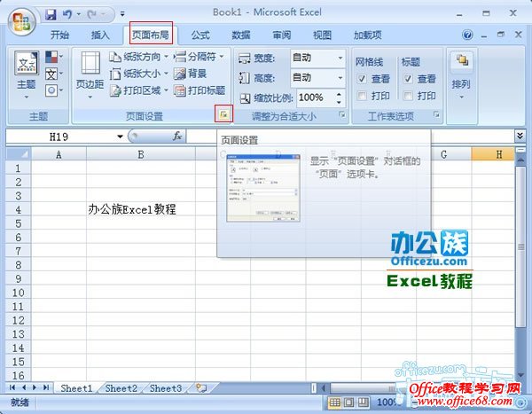
Task: Redo the last undone action
Action: click(91, 14)
